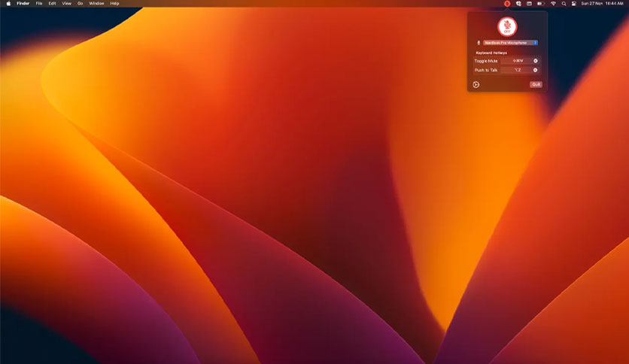Open the Control Center icon

pos(574,4)
